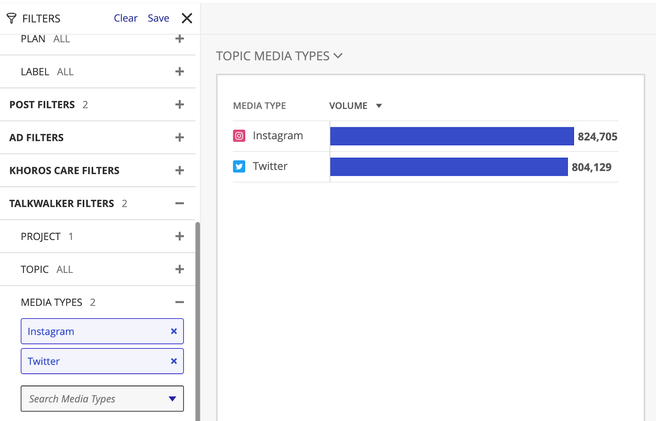Select the Twitter filter chip text
The image size is (656, 421).
(x=44, y=361)
